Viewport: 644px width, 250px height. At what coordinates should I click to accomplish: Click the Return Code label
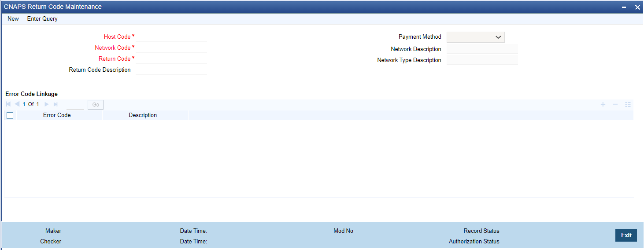[115, 59]
